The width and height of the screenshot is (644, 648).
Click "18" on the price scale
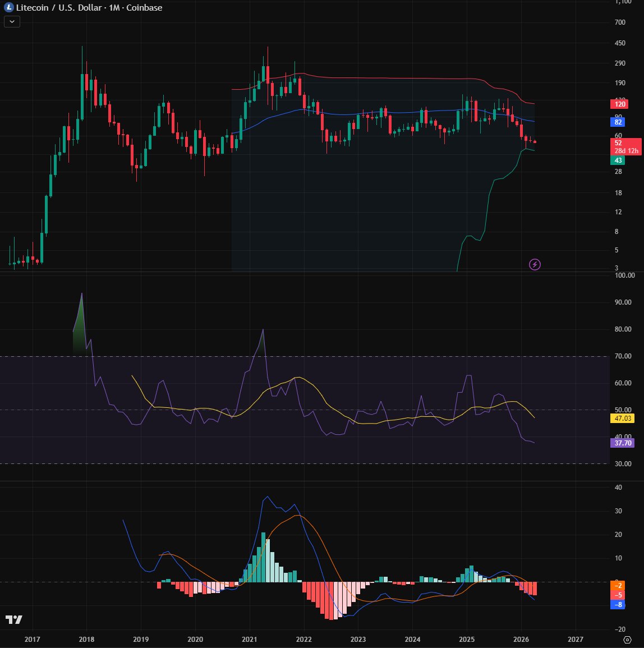pos(618,192)
